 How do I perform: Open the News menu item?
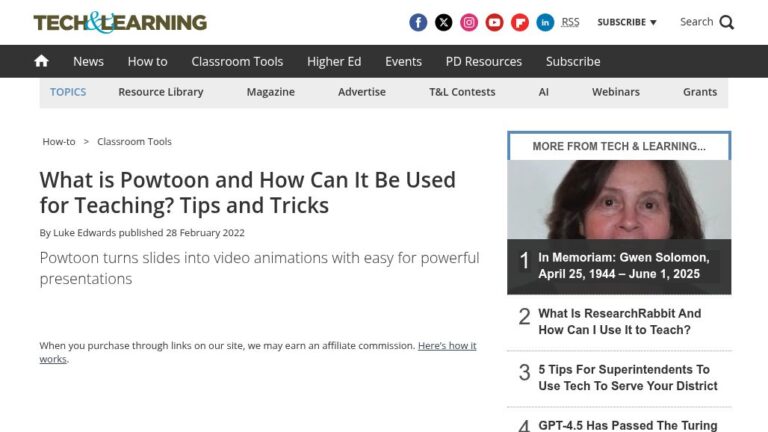coord(88,61)
